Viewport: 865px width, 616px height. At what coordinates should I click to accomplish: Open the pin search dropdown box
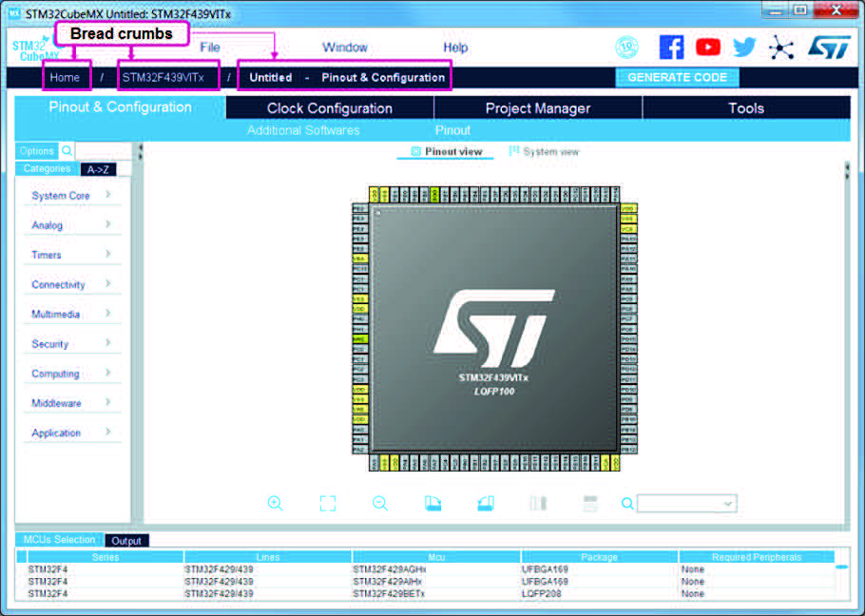pos(687,503)
